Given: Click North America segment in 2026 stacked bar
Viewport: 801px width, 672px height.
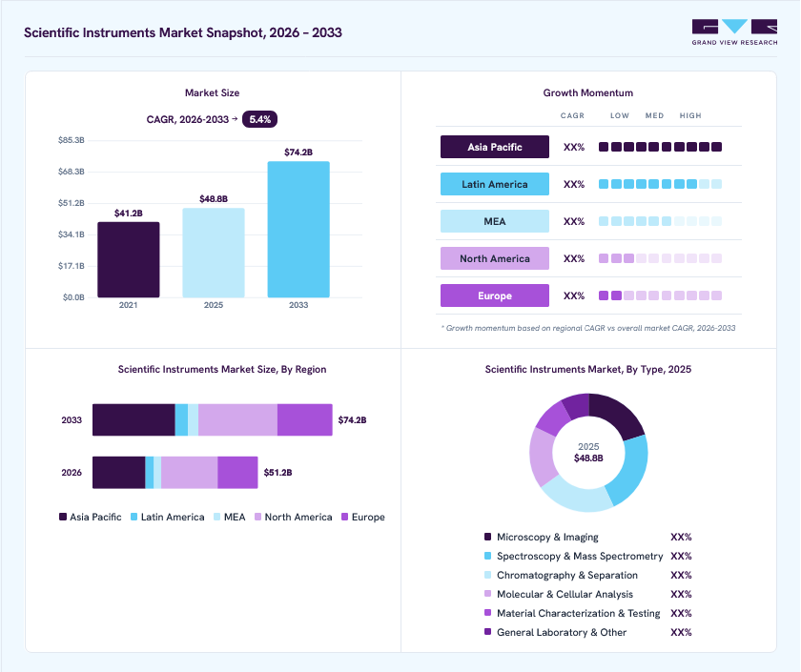Looking at the screenshot, I should (190, 473).
